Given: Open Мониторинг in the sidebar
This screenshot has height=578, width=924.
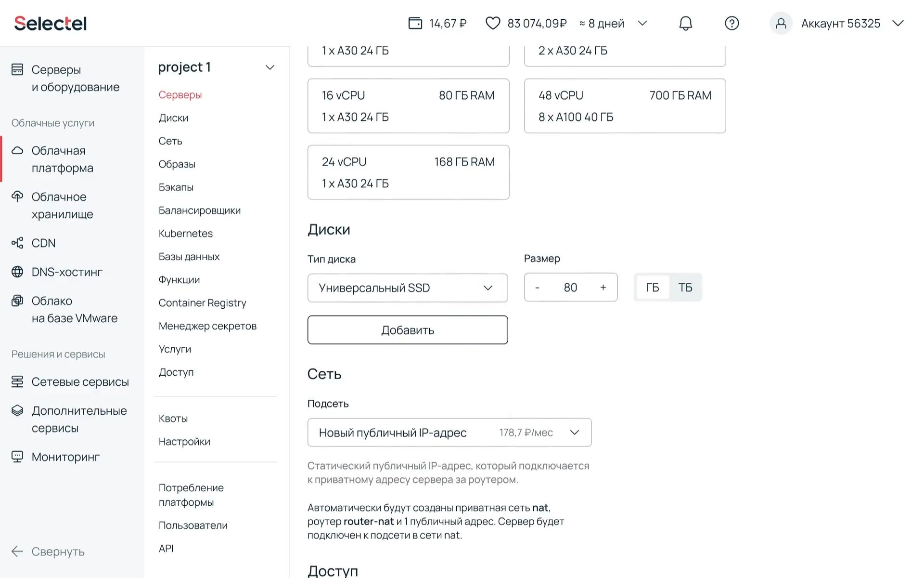Looking at the screenshot, I should 65,457.
